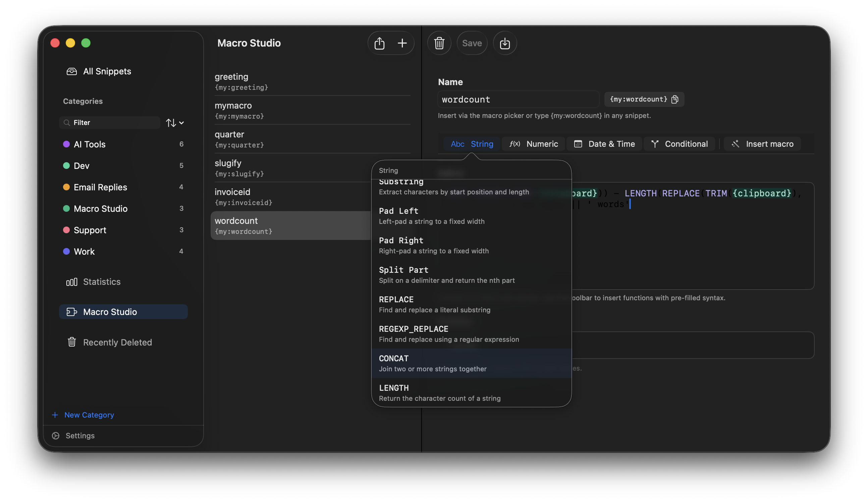Add a new macro with the plus icon
This screenshot has width=868, height=502.
coord(402,43)
